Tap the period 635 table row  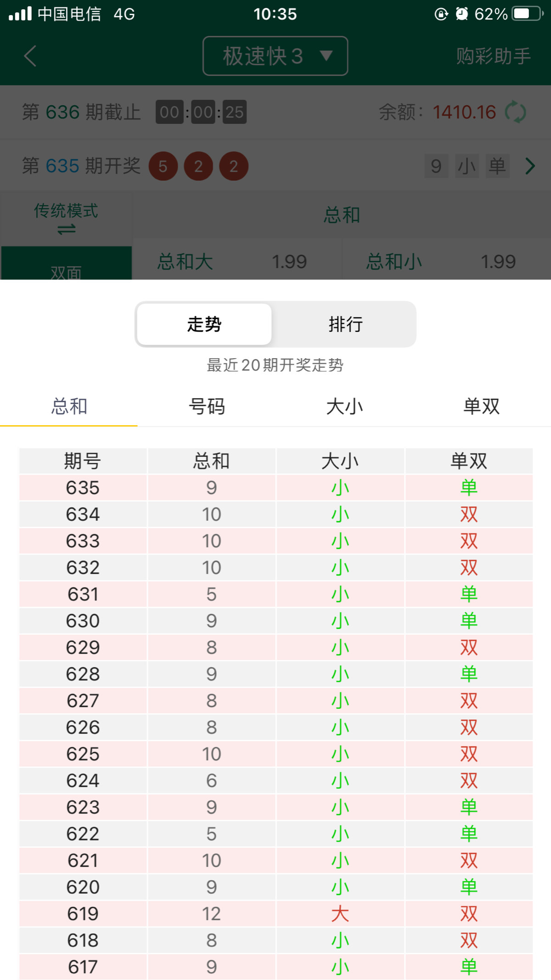click(x=275, y=488)
